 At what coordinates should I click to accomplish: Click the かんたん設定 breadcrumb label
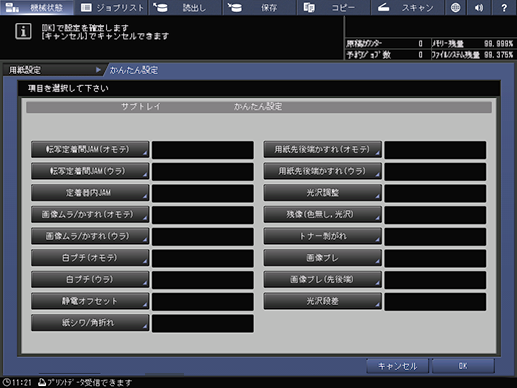(x=134, y=70)
